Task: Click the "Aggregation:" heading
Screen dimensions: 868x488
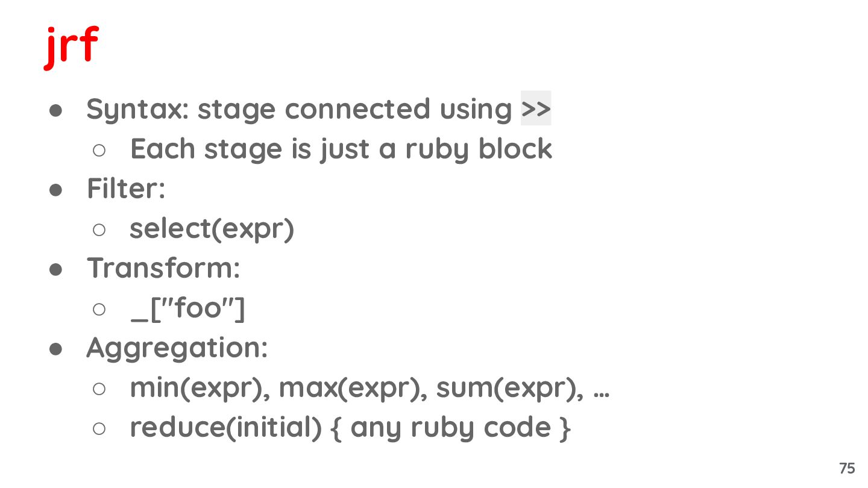Action: click(177, 348)
